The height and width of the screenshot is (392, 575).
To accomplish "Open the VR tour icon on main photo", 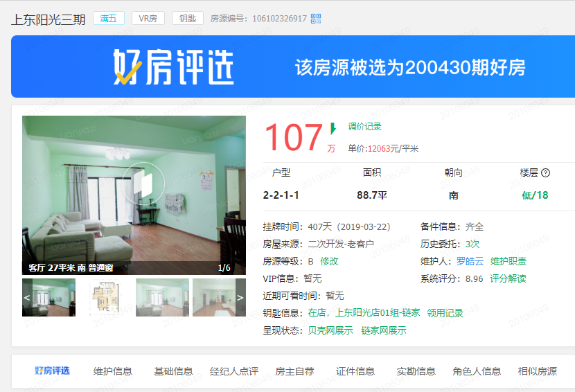I will click(143, 183).
